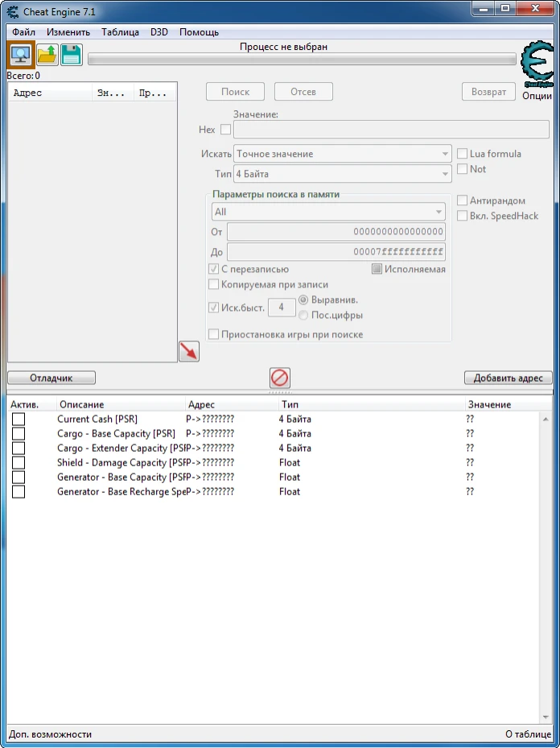Click the Поиск button

coord(235,92)
